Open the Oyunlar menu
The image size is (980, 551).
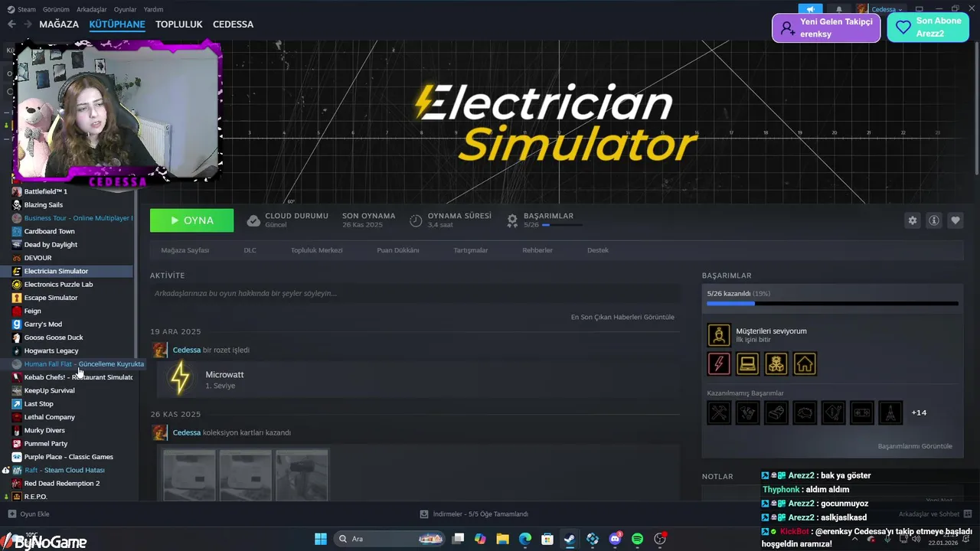(x=126, y=9)
